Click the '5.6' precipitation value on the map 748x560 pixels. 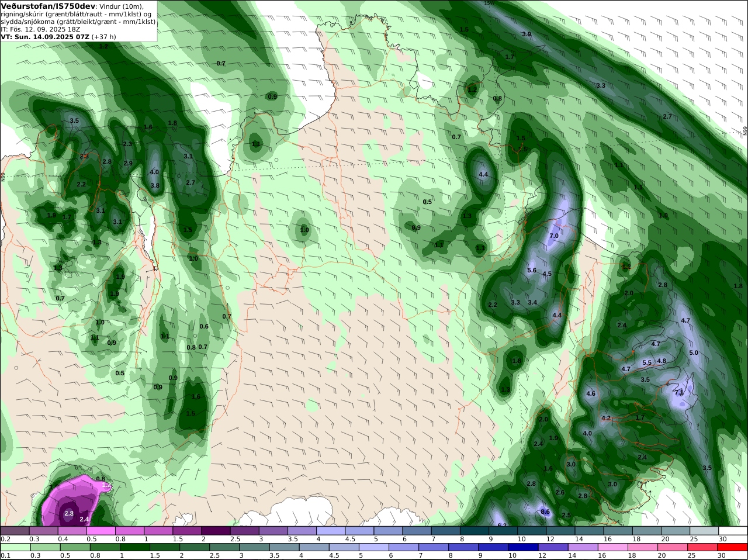coord(532,270)
